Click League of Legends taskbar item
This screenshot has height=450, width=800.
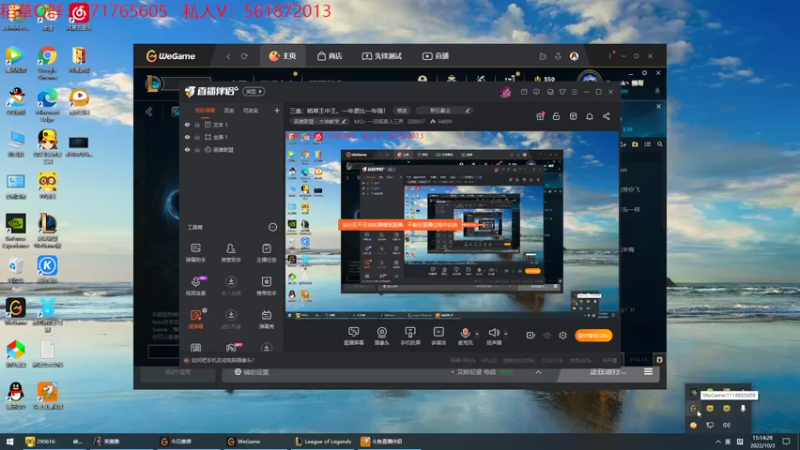pyautogui.click(x=323, y=441)
